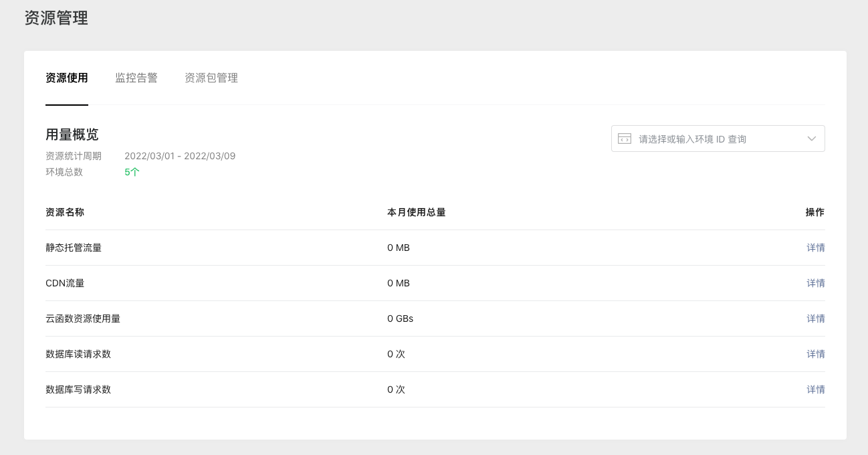The height and width of the screenshot is (455, 868).
Task: Click the 用量概览 section heading
Action: (72, 134)
